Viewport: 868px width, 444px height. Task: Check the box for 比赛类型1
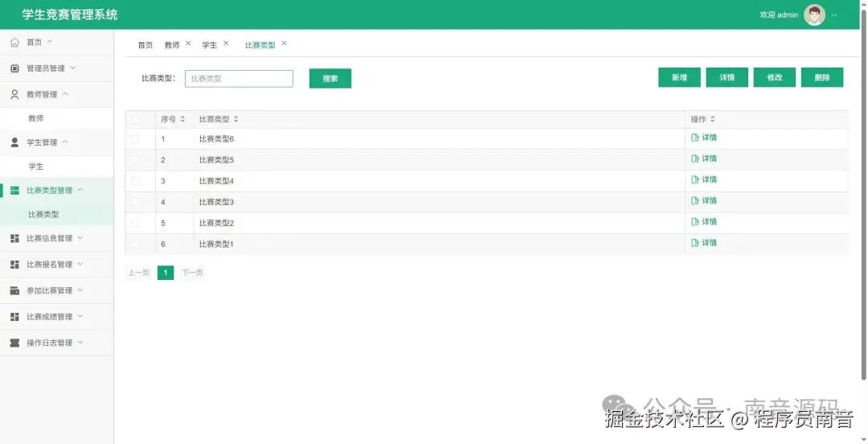tap(135, 244)
